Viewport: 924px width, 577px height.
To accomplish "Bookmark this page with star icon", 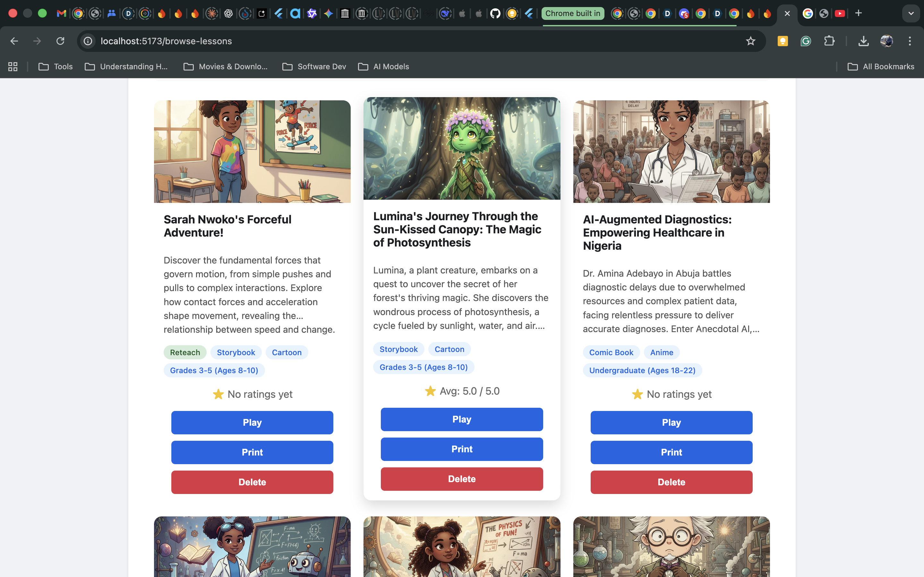I will click(750, 41).
